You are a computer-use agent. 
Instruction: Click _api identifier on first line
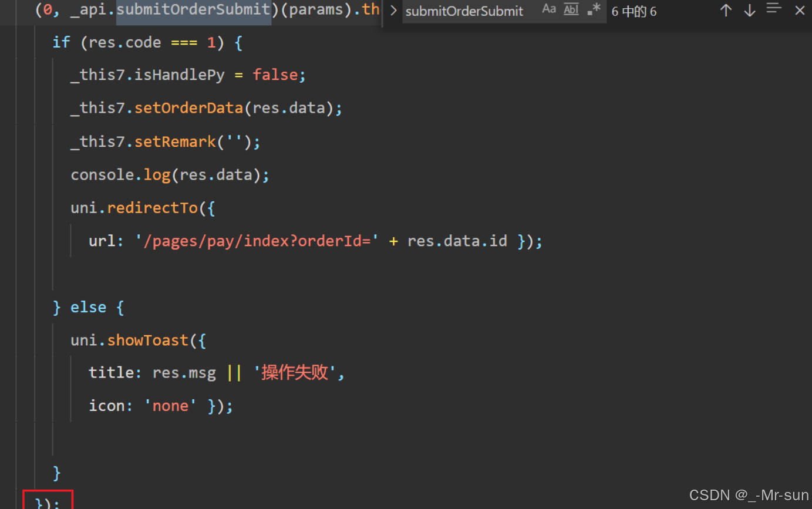89,10
